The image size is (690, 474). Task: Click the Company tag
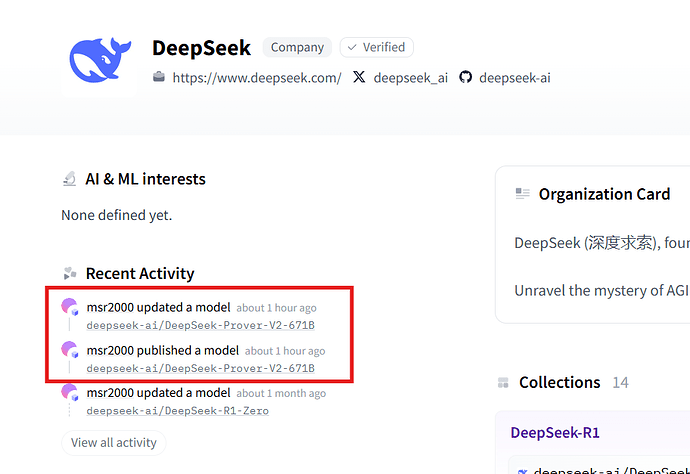(x=297, y=47)
